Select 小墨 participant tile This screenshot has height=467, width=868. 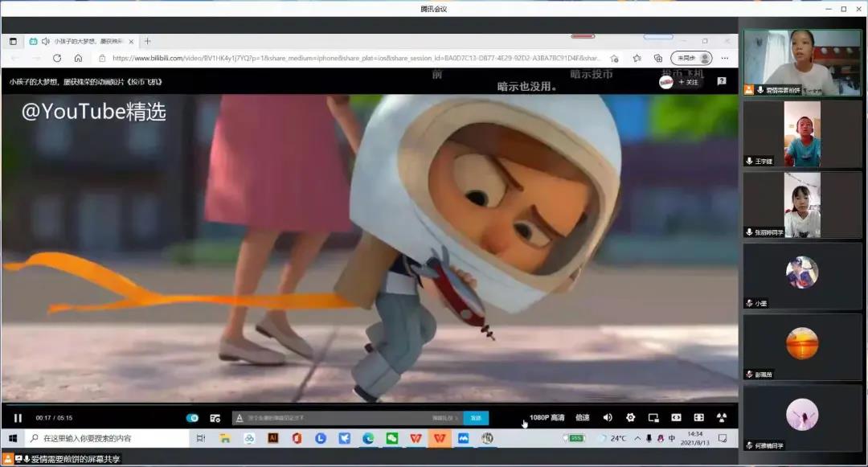(802, 276)
